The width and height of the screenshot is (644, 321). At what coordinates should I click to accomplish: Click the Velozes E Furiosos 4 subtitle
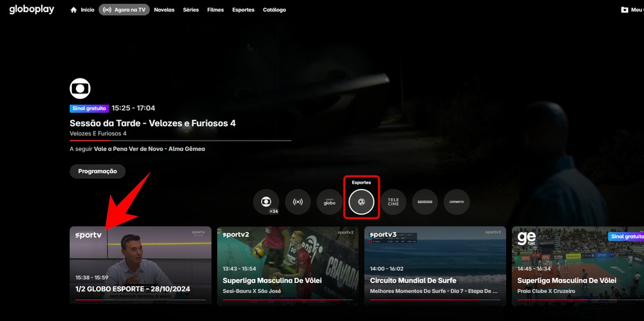(98, 134)
